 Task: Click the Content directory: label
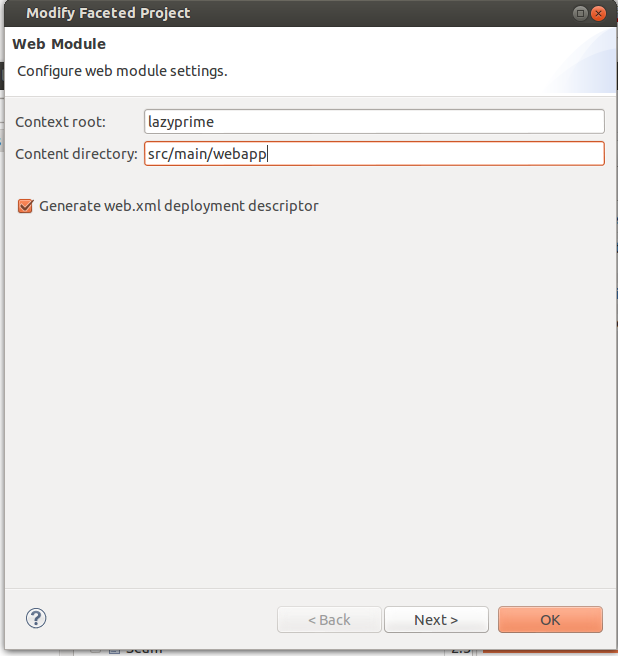[76, 154]
